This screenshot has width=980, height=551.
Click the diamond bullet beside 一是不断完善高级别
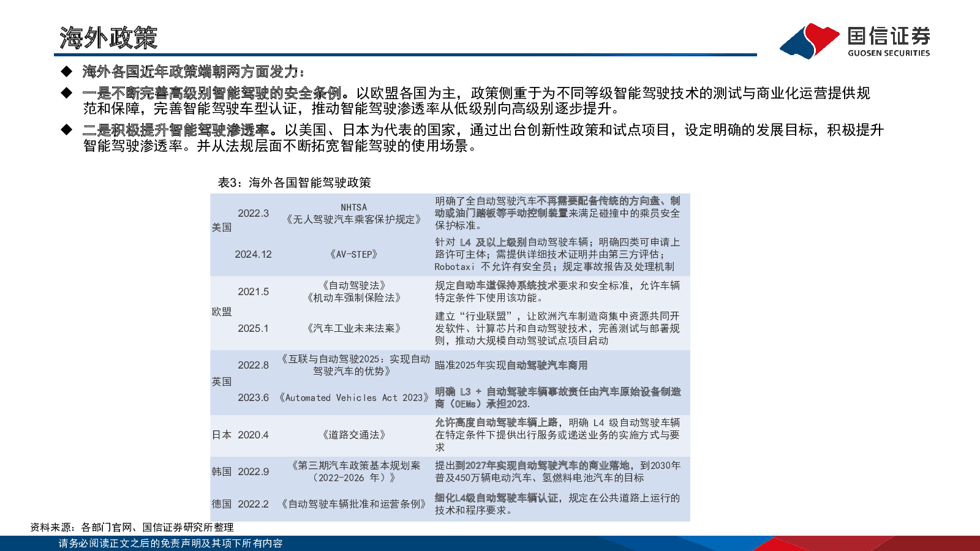coord(66,93)
